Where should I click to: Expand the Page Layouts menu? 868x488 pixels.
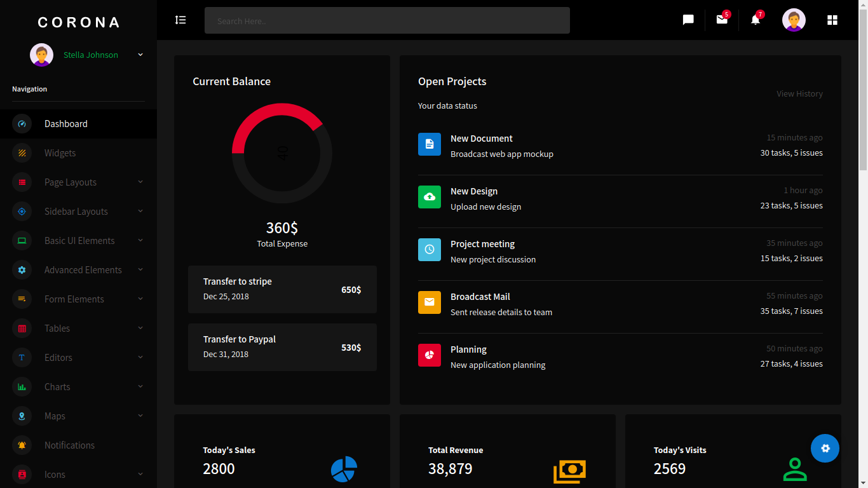(x=78, y=182)
